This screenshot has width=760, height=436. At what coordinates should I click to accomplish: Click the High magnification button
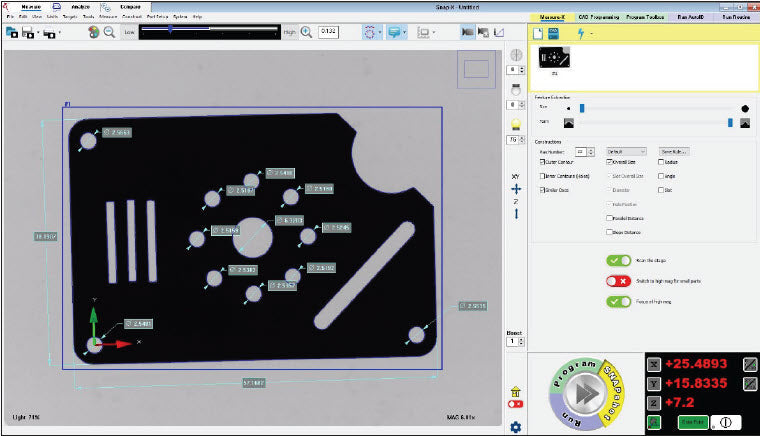pos(290,32)
